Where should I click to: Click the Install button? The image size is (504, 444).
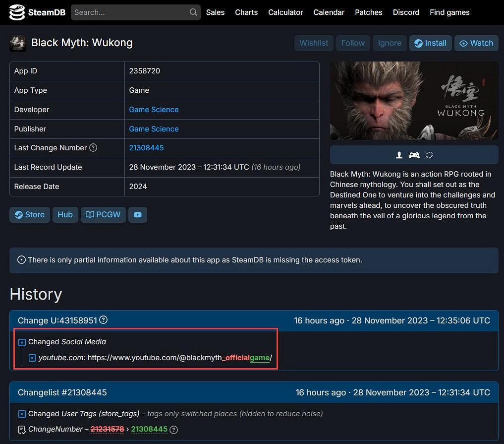click(x=430, y=43)
